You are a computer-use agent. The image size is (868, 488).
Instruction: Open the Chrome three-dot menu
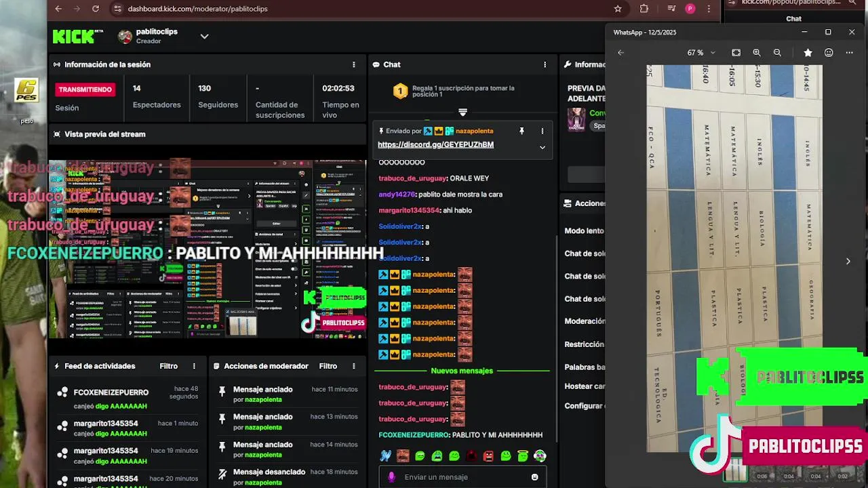pos(709,9)
